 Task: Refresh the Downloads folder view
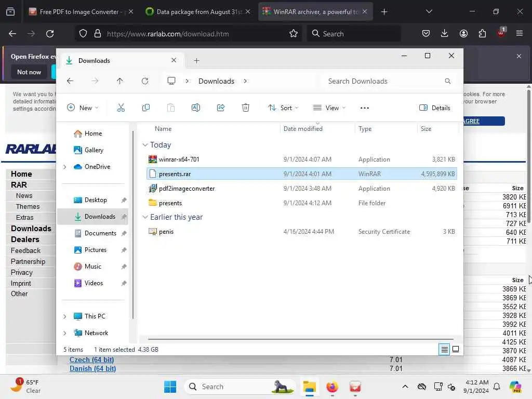tap(145, 81)
